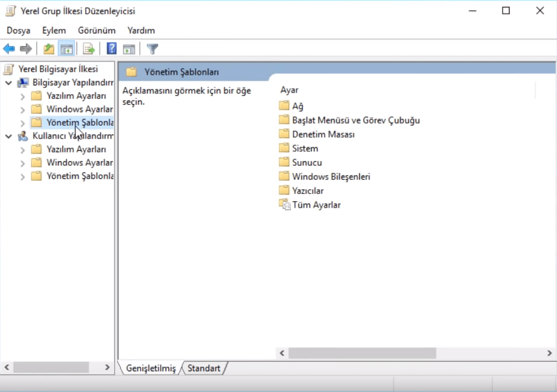The height and width of the screenshot is (392, 557).
Task: Click the settings list horizontal scrollbar thumb
Action: tap(362, 353)
